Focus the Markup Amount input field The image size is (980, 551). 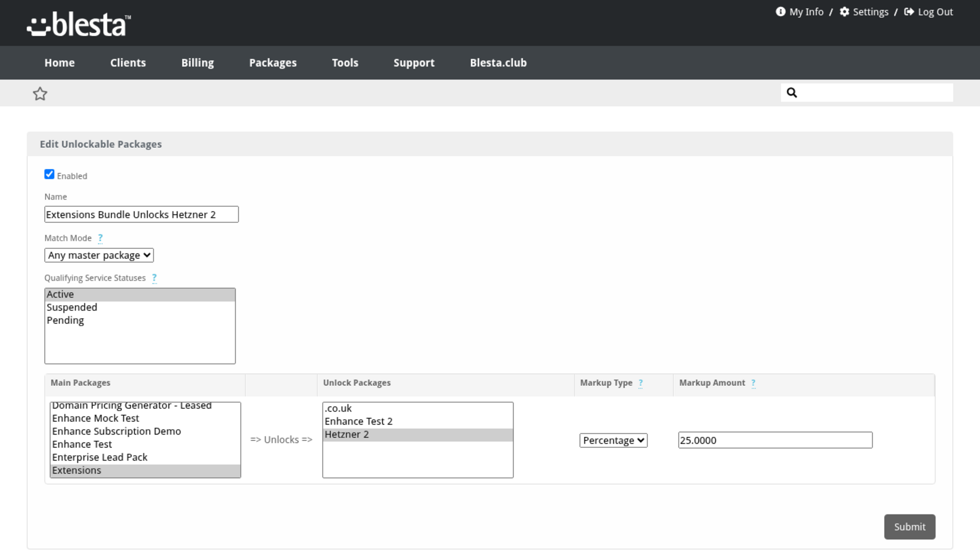(x=775, y=440)
